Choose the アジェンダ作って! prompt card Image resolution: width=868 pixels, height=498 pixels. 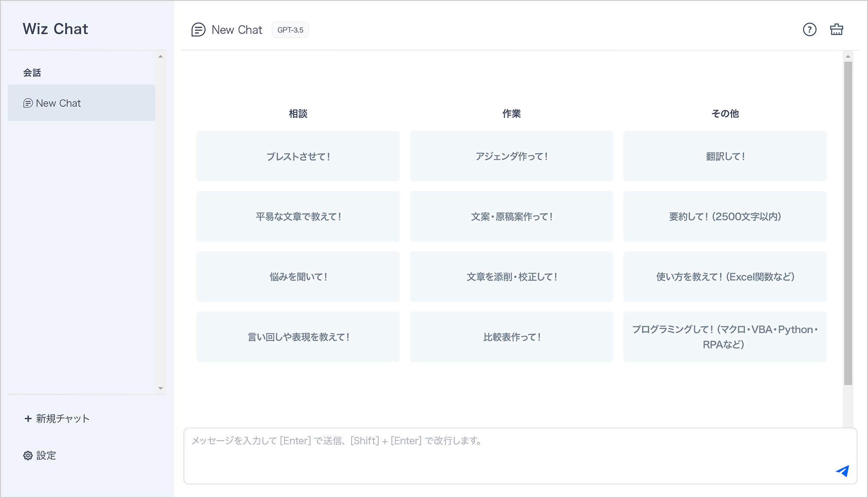(511, 156)
